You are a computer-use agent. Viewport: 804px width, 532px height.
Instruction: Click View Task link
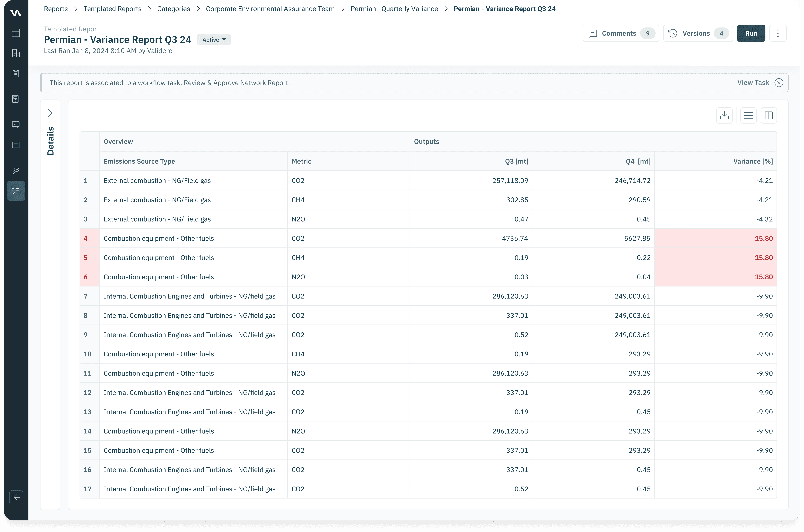[x=753, y=83]
